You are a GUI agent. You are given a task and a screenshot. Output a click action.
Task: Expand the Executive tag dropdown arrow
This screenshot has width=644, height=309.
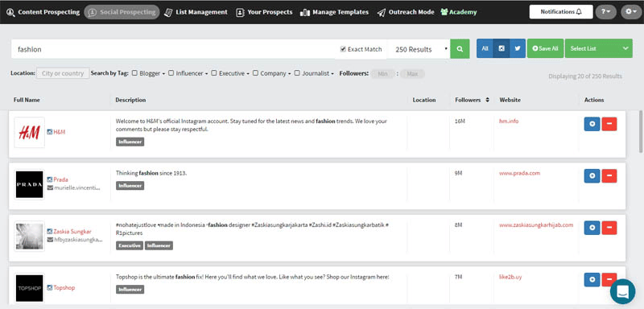pos(248,74)
